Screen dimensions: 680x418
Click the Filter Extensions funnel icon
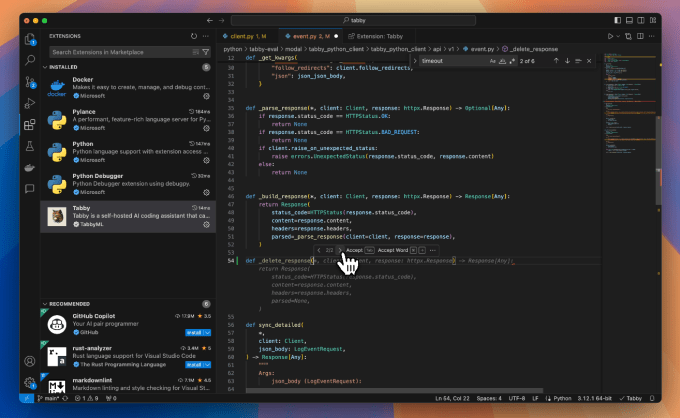[x=207, y=51]
